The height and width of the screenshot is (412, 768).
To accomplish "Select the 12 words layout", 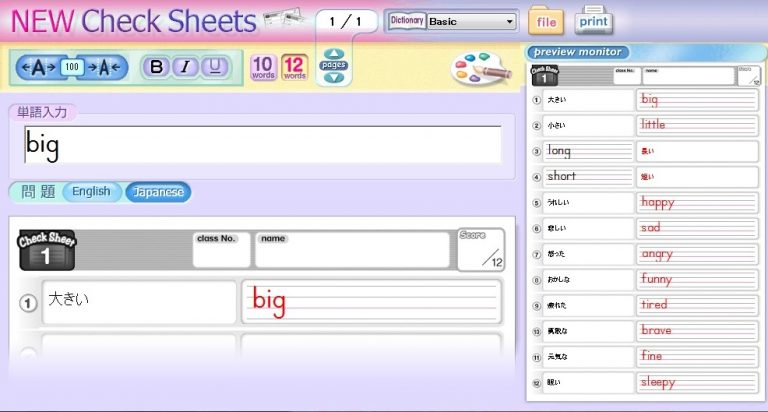I will (x=294, y=67).
